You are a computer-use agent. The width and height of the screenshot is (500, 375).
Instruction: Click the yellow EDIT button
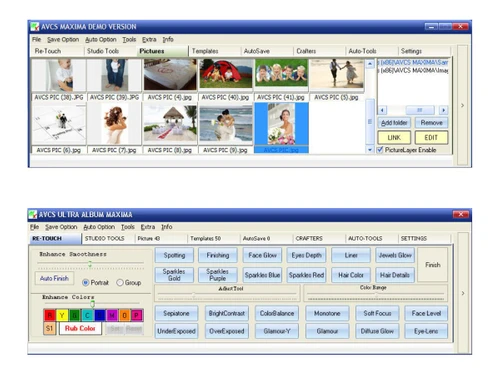click(431, 138)
